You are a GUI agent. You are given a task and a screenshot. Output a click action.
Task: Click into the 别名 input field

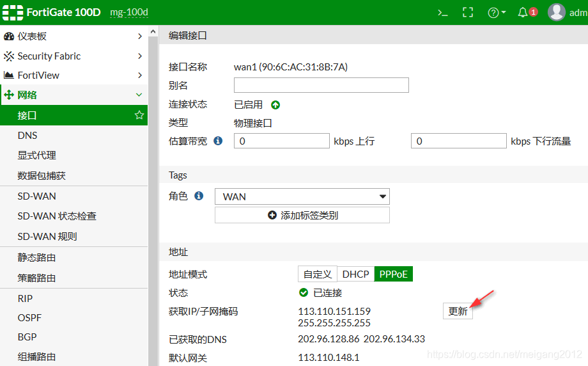(x=321, y=85)
